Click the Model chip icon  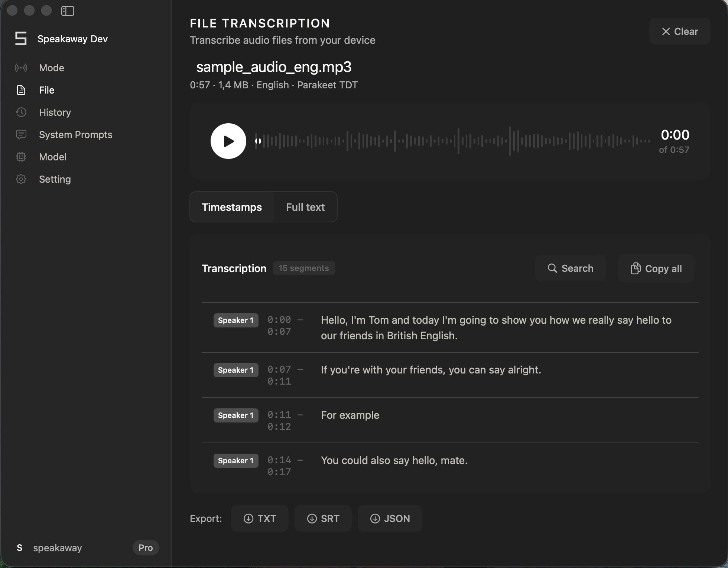21,157
